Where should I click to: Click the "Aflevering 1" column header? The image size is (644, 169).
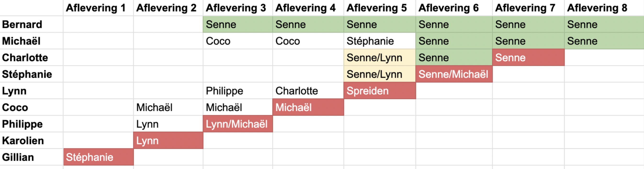(x=96, y=8)
